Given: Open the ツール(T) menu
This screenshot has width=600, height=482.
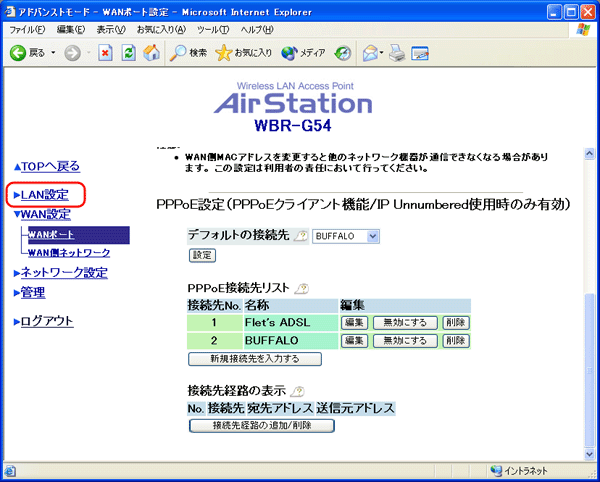Looking at the screenshot, I should coord(213,30).
